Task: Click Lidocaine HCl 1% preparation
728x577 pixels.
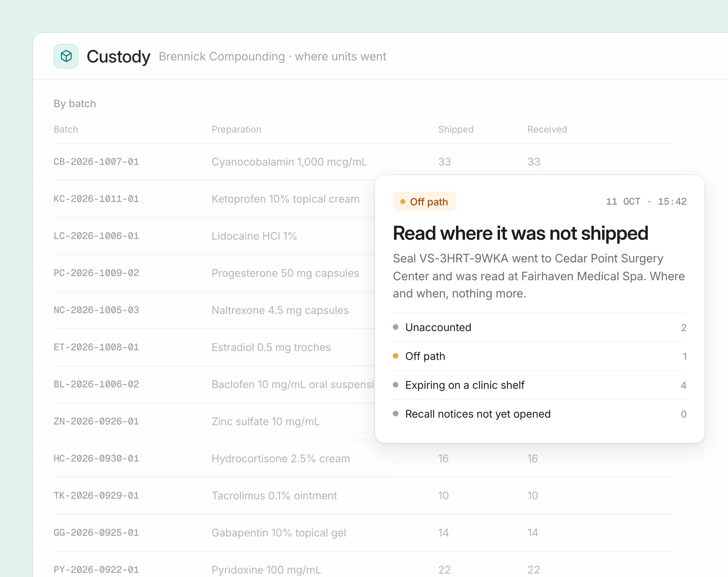Action: (254, 236)
